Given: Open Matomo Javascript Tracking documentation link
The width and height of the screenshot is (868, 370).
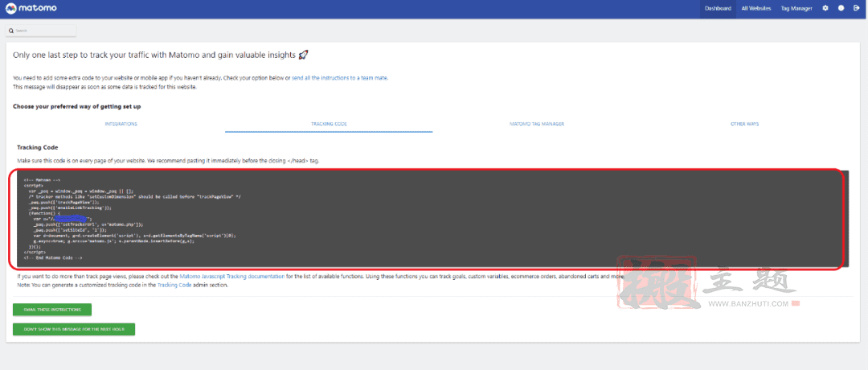Looking at the screenshot, I should pos(232,276).
